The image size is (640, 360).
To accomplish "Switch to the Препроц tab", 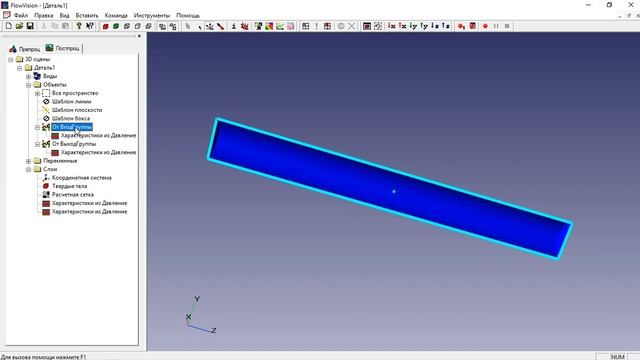I will pos(25,49).
